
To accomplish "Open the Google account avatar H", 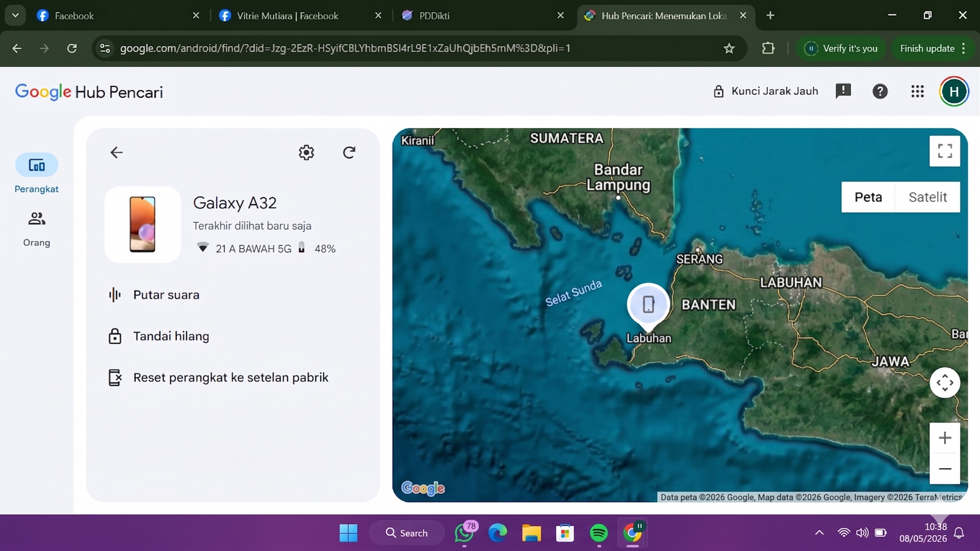I will click(954, 91).
